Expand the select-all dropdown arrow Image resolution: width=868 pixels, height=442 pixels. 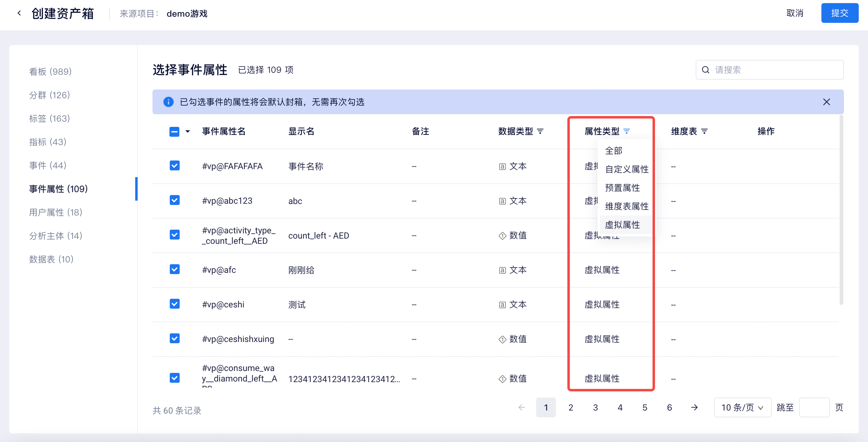tap(188, 131)
